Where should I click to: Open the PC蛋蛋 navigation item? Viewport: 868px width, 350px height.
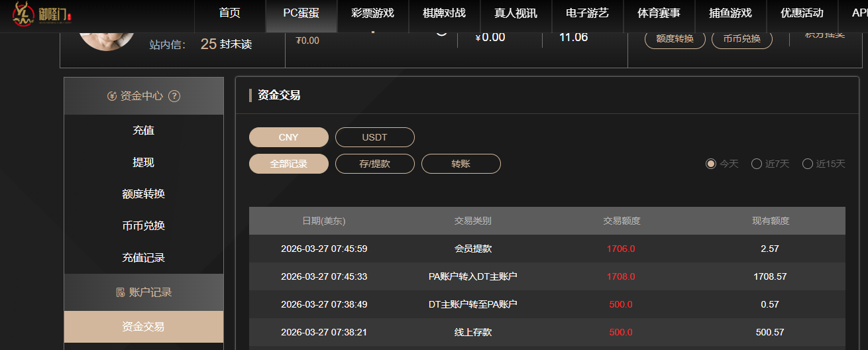pyautogui.click(x=301, y=13)
